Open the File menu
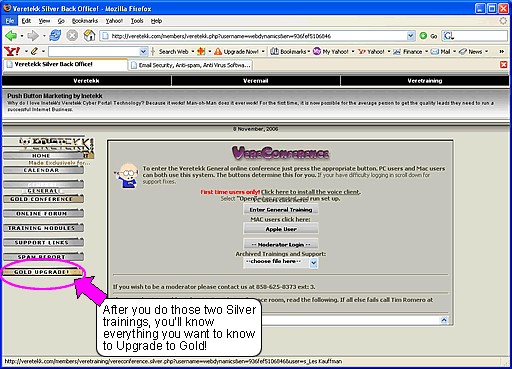This screenshot has height=369, width=512. point(10,21)
